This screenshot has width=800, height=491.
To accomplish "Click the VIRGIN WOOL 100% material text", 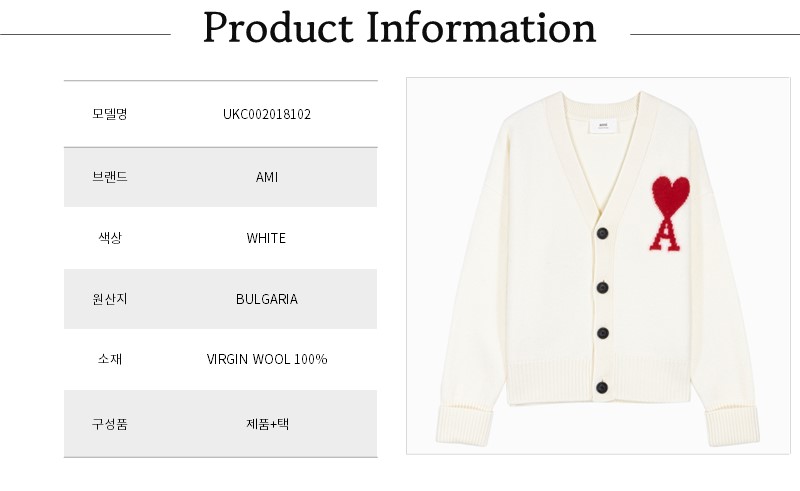I will pos(267,359).
